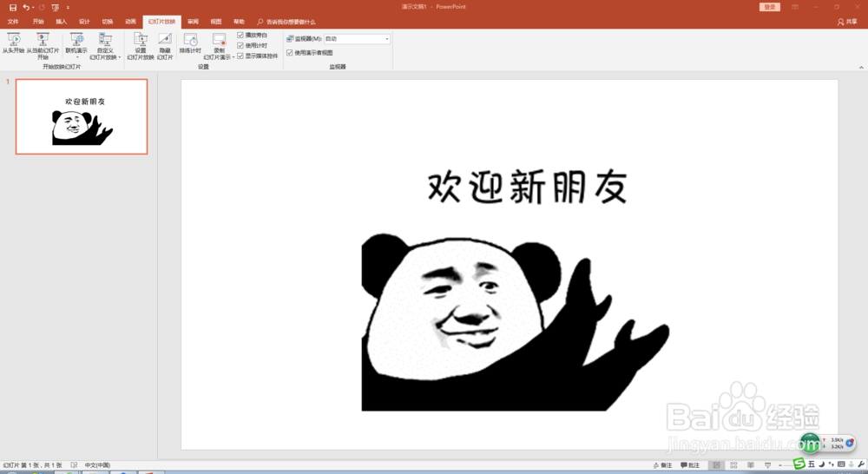The image size is (868, 474).
Task: Switch to Reading view icon
Action: tap(751, 465)
